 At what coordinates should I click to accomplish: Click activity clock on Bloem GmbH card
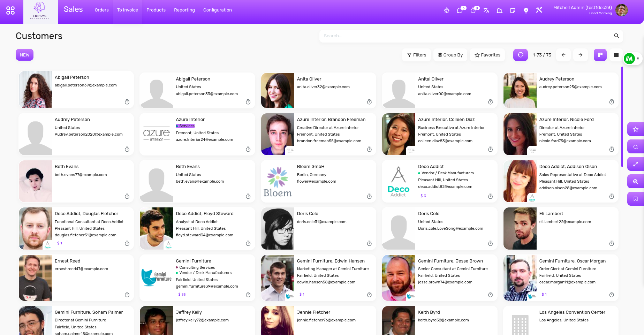(x=369, y=197)
